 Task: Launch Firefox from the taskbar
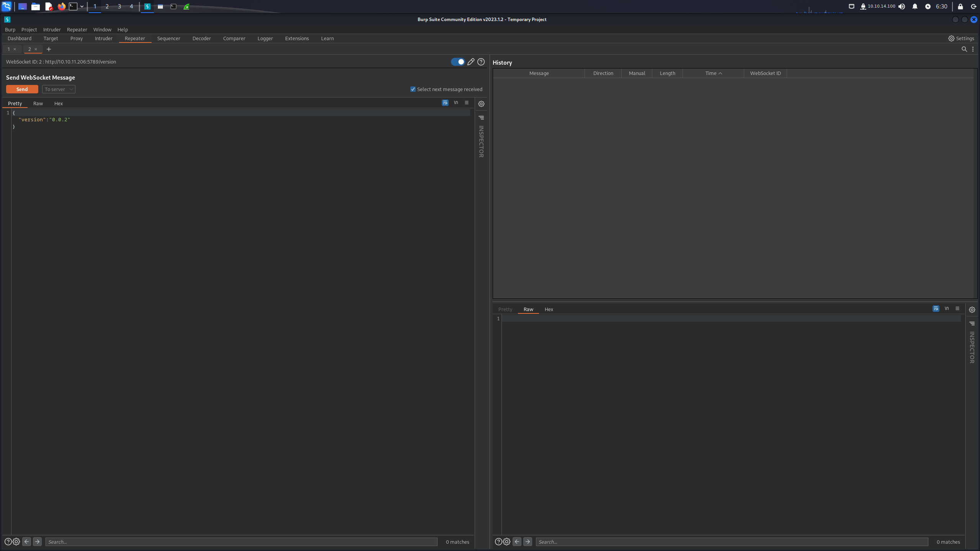(61, 7)
